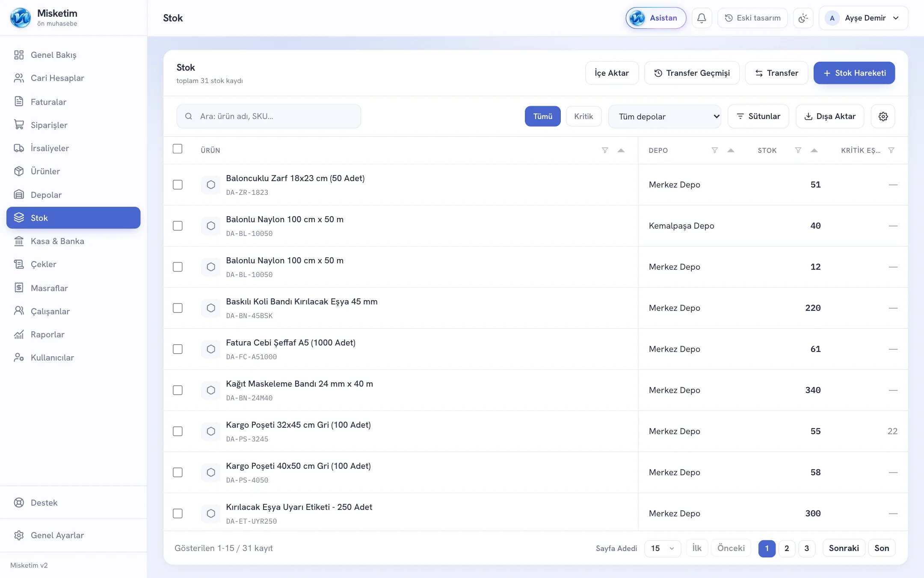Viewport: 924px width, 578px height.
Task: Check Balonlu Naylon Kemalpaşa Depo row
Action: point(178,226)
